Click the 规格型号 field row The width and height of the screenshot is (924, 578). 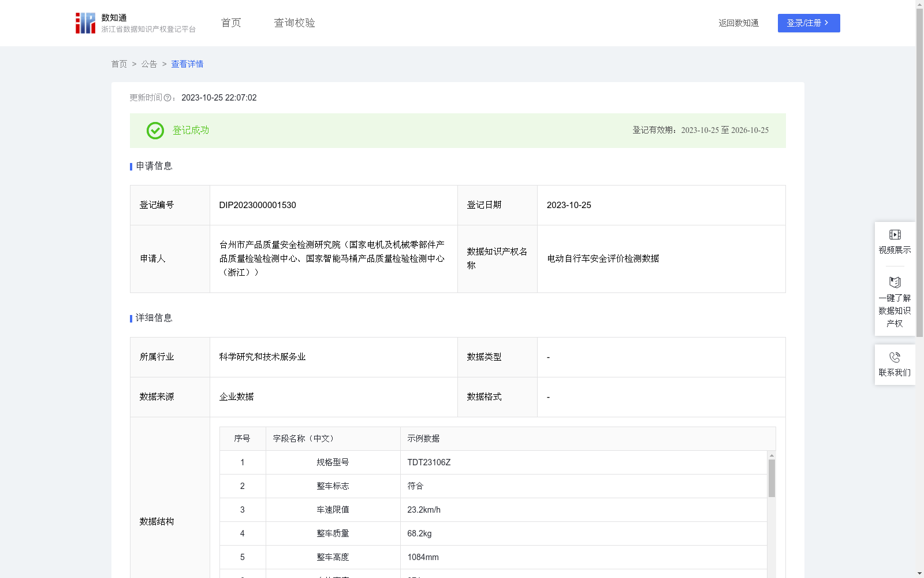(493, 462)
